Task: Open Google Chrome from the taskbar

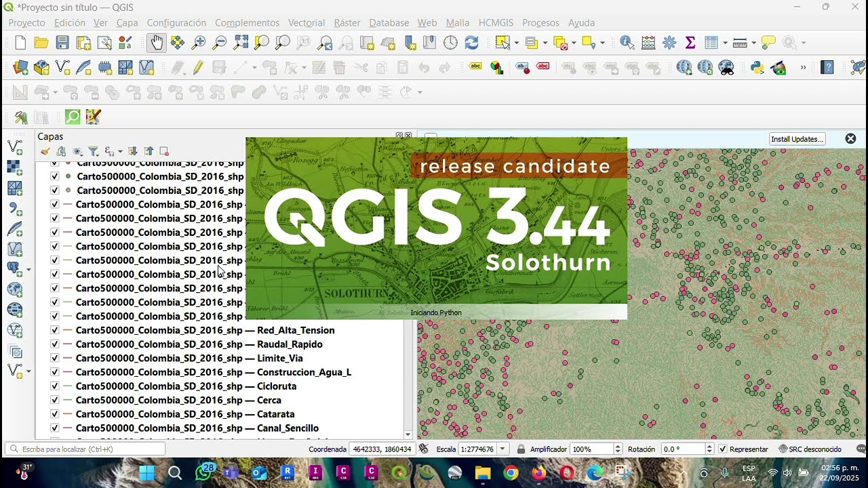Action: click(511, 472)
